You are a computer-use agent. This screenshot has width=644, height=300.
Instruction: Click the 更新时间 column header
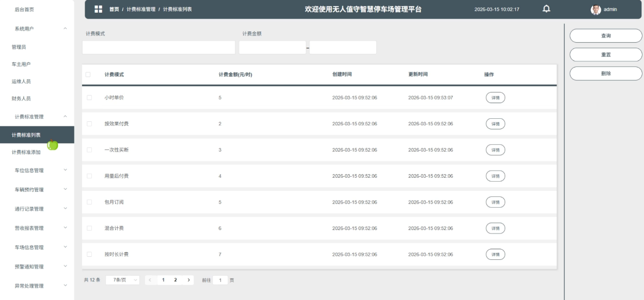point(418,75)
